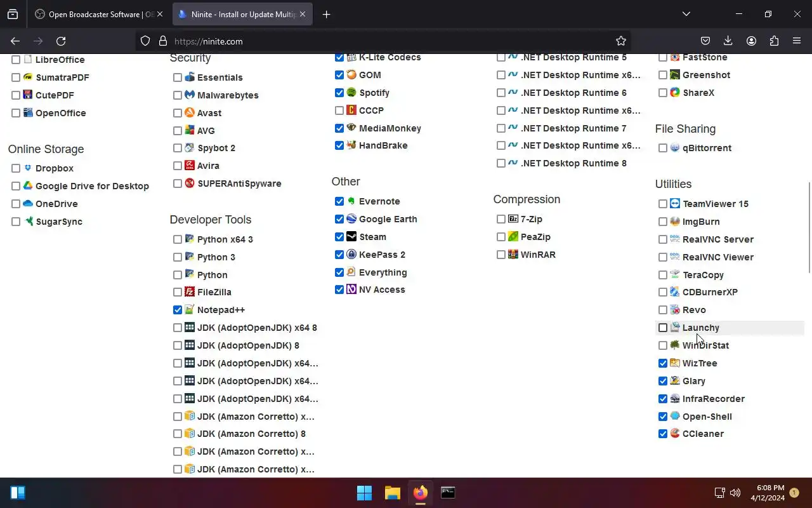The height and width of the screenshot is (508, 812).
Task: Open the terminal from the taskbar
Action: point(448,493)
